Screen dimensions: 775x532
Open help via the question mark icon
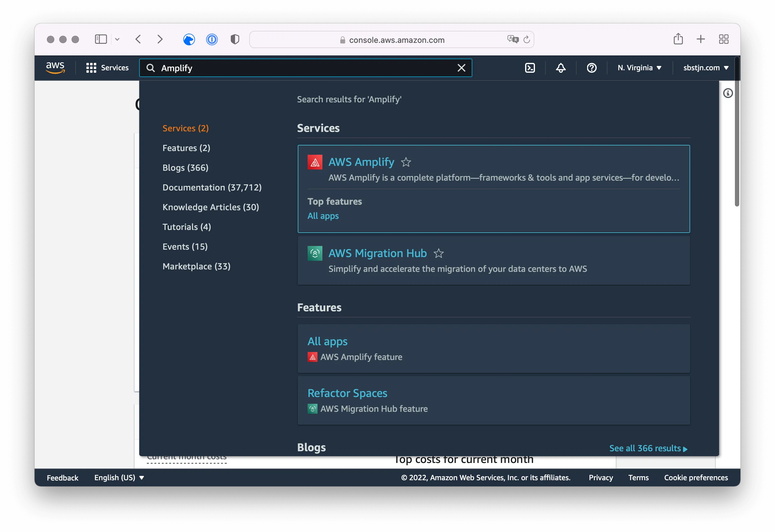pyautogui.click(x=591, y=68)
